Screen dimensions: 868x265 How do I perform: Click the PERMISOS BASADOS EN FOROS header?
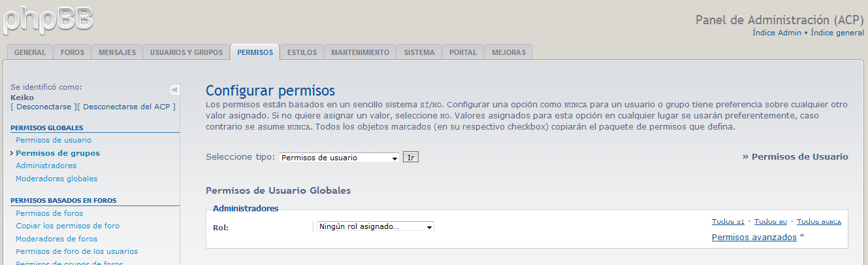(x=63, y=201)
